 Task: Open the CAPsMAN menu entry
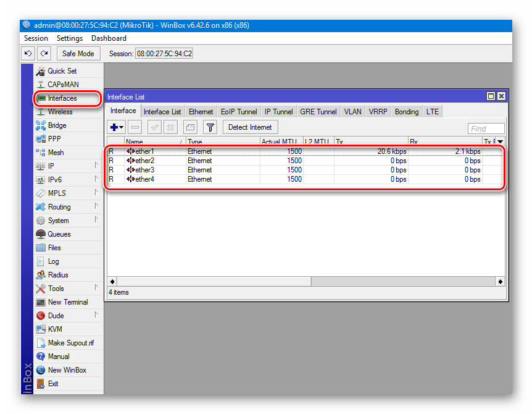click(69, 85)
